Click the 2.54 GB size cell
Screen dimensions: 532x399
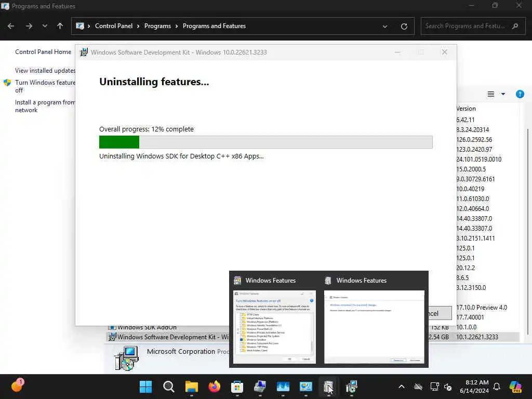(x=439, y=337)
